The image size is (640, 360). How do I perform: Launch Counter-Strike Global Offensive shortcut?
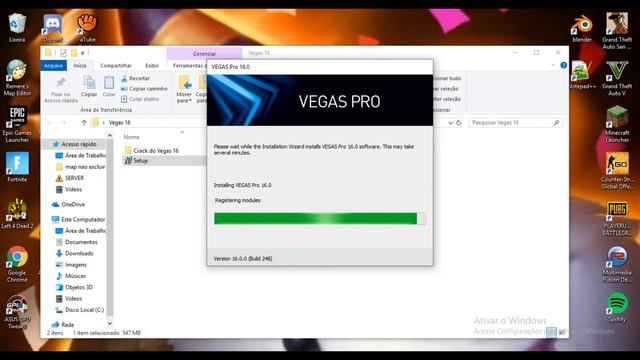pos(617,171)
